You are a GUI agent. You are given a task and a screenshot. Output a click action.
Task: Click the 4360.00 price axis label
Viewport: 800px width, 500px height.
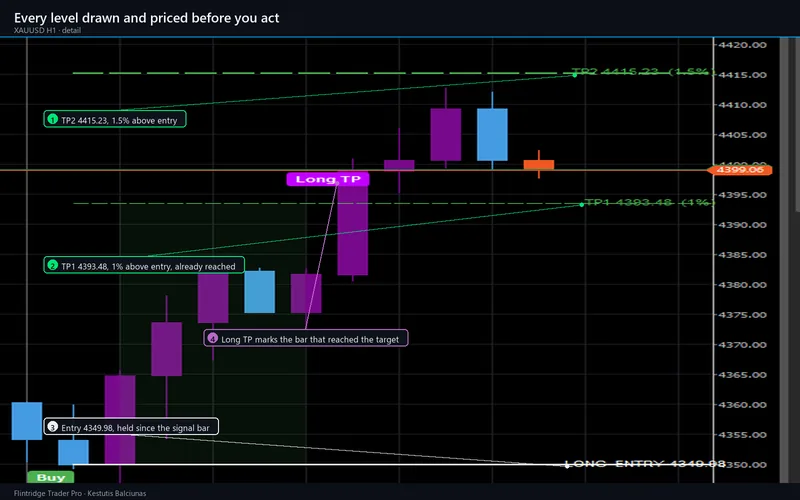pyautogui.click(x=742, y=405)
